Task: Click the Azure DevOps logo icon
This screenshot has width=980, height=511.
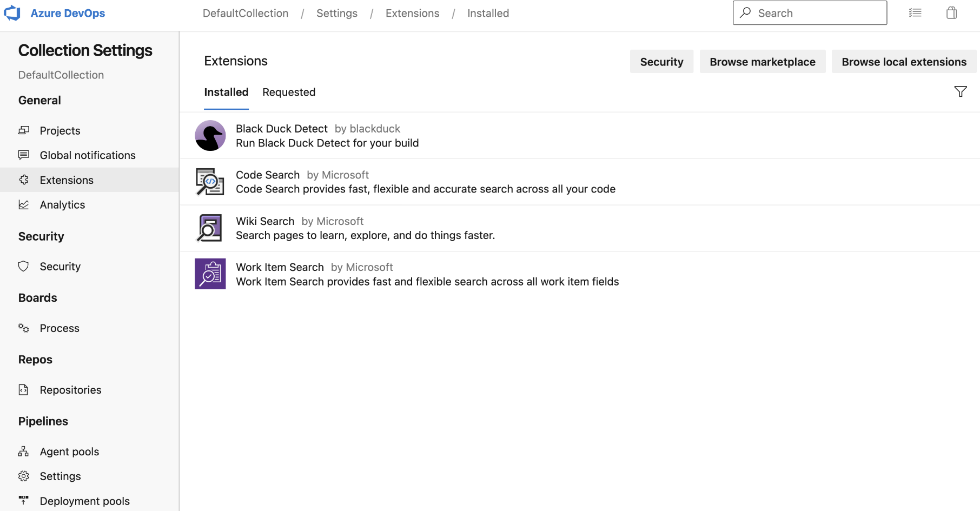Action: click(x=12, y=13)
